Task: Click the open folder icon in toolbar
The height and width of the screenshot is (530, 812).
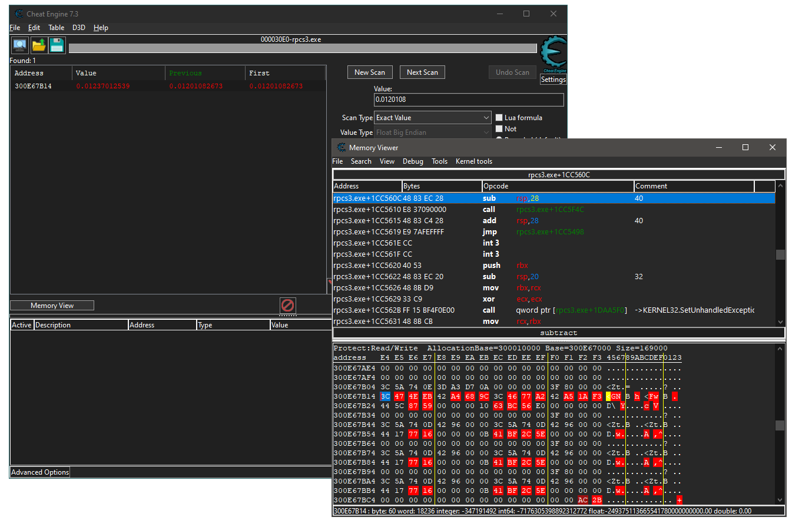Action: [x=39, y=45]
